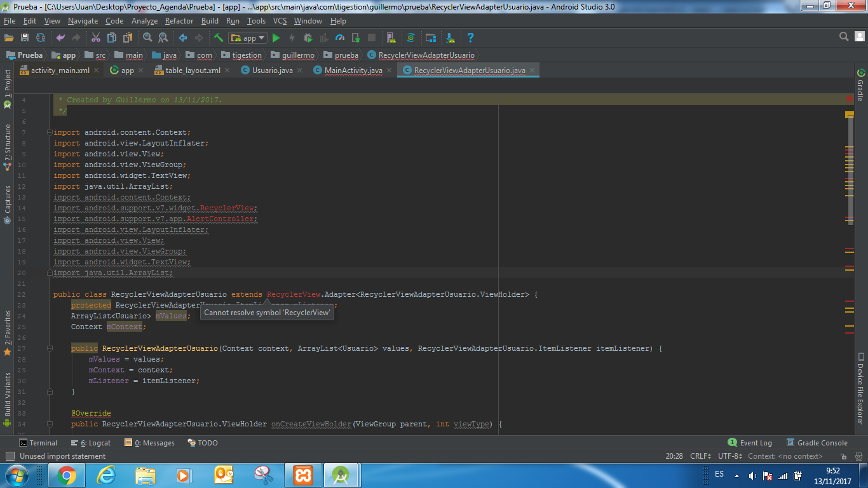This screenshot has height=488, width=868.
Task: Click the Android Profiler gauge icon
Action: pos(340,38)
